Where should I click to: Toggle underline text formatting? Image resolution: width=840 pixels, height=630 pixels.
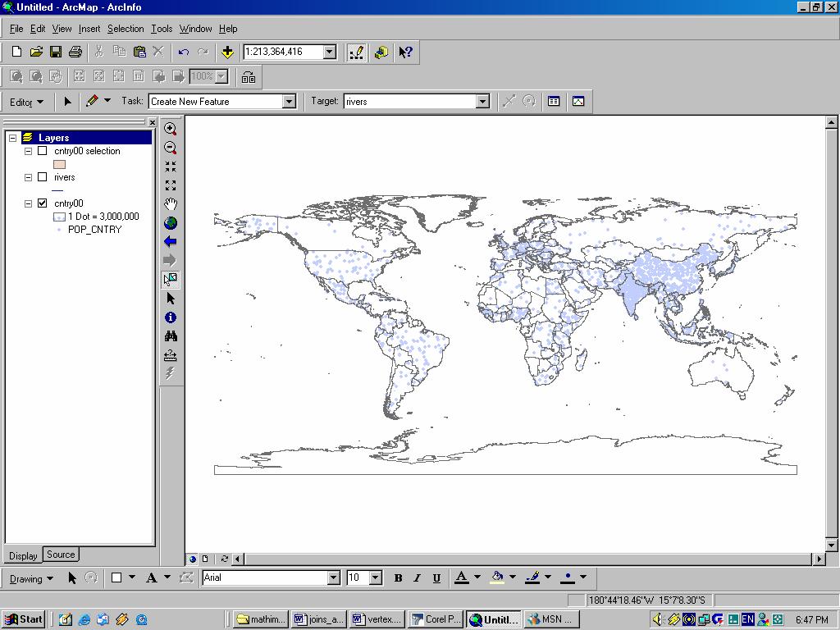point(436,578)
